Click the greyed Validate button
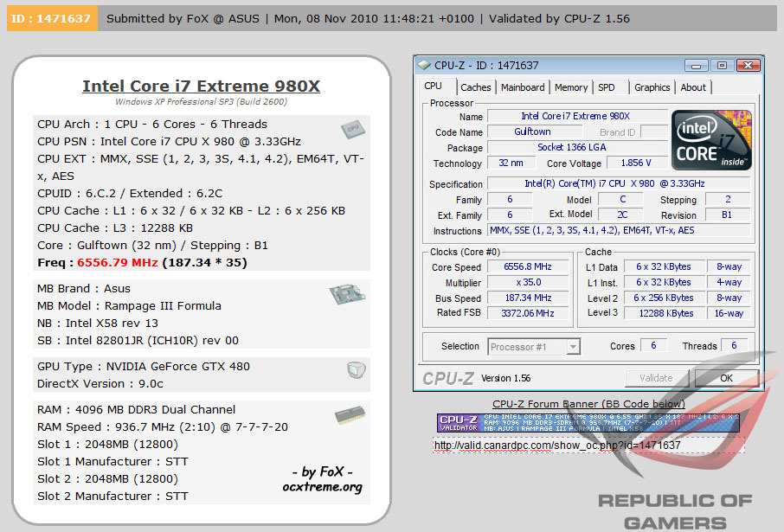Viewport: 784px width, 532px height. 656,379
